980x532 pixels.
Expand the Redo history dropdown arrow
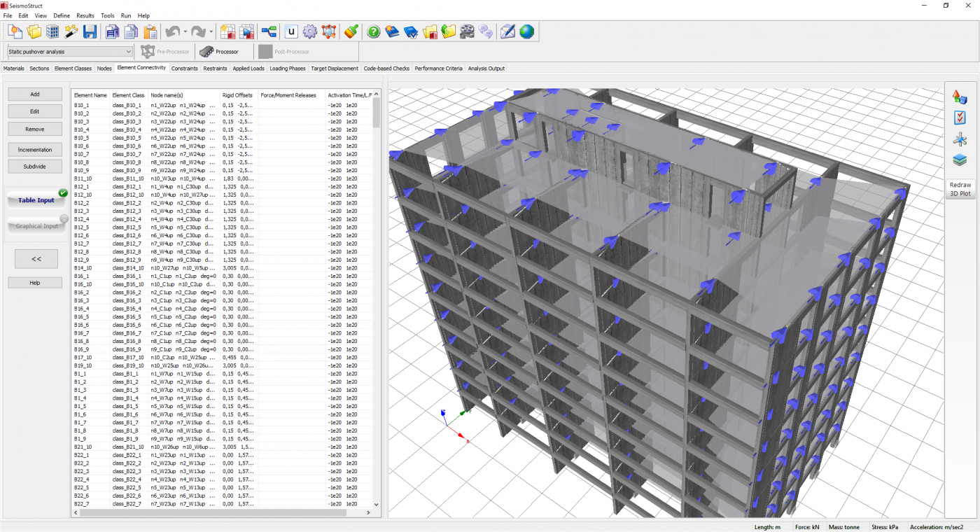211,31
